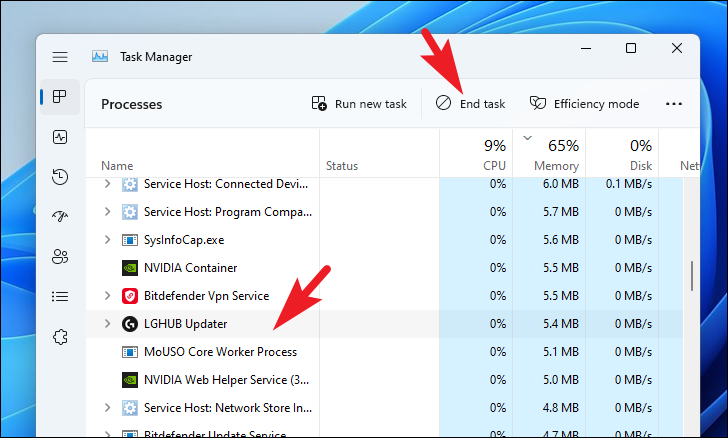
Task: Enable Efficiency mode
Action: coord(585,104)
